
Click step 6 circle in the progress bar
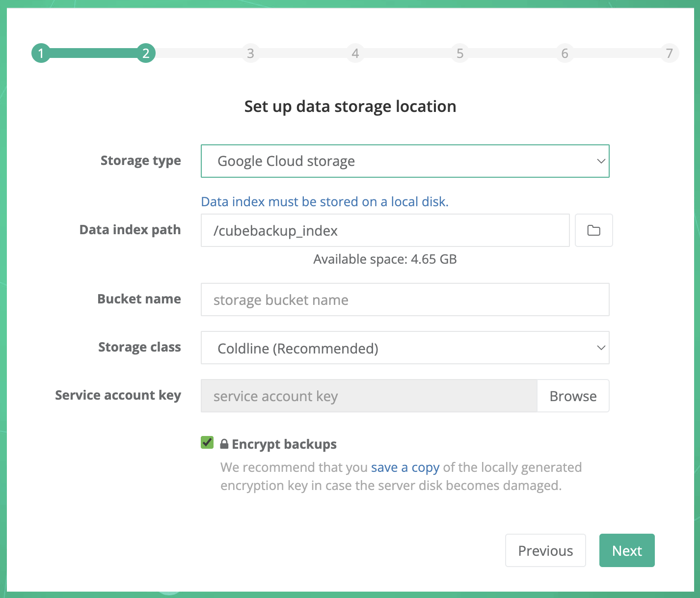565,53
